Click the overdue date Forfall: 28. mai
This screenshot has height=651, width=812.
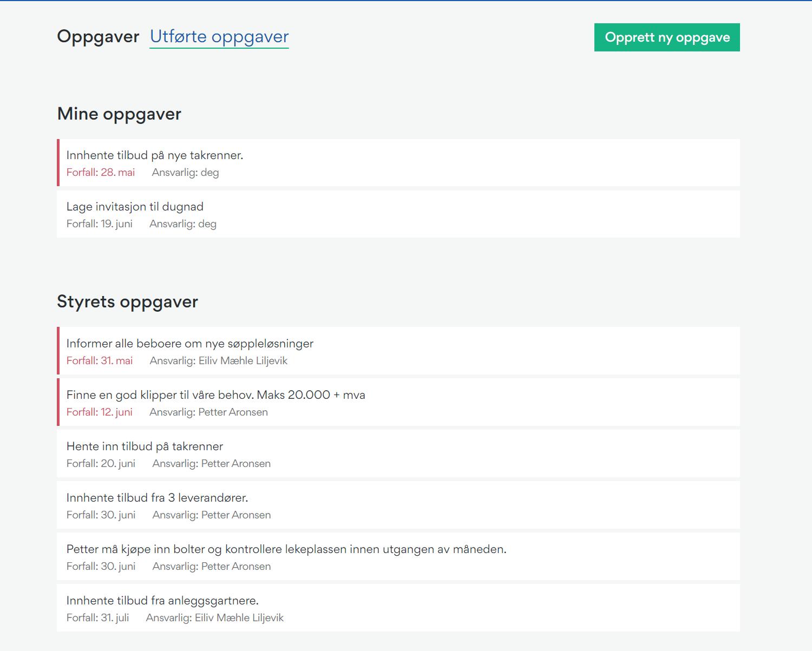click(x=101, y=173)
